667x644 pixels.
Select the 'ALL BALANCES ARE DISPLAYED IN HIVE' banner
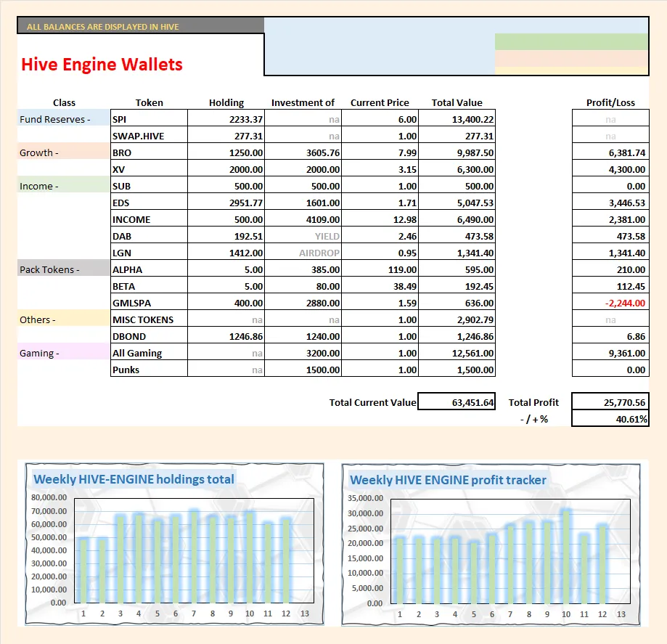click(140, 26)
